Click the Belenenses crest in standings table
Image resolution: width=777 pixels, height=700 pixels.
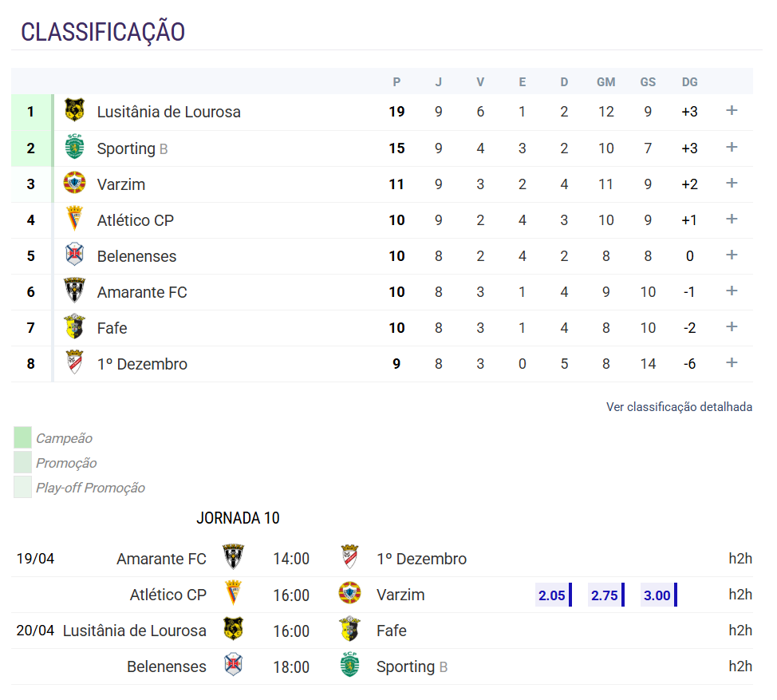click(x=74, y=255)
